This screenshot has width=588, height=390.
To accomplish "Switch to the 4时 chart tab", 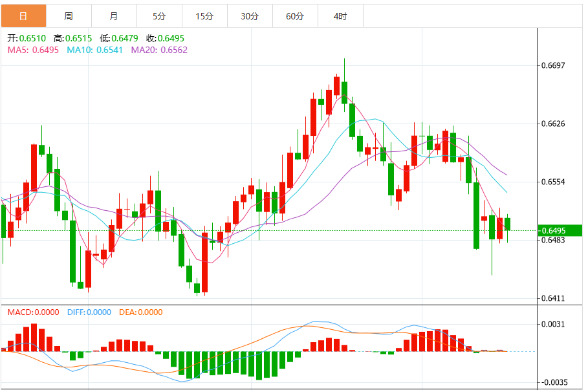I will pyautogui.click(x=340, y=16).
